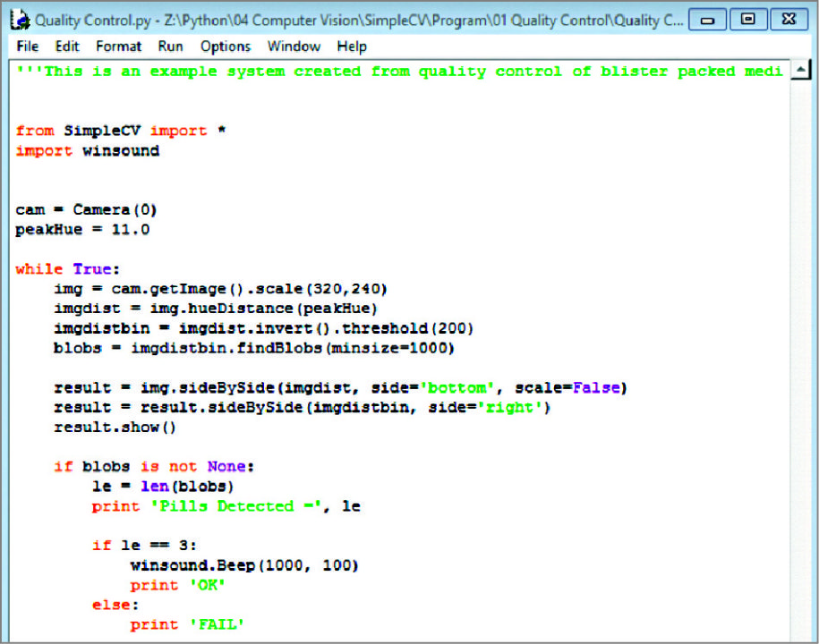
Task: Open the Window menu
Action: 294,46
